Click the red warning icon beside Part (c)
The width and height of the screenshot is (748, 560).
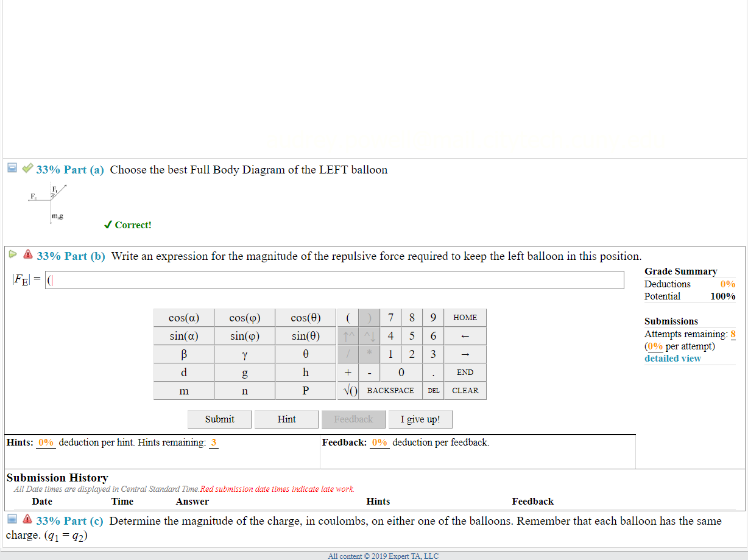click(x=28, y=519)
